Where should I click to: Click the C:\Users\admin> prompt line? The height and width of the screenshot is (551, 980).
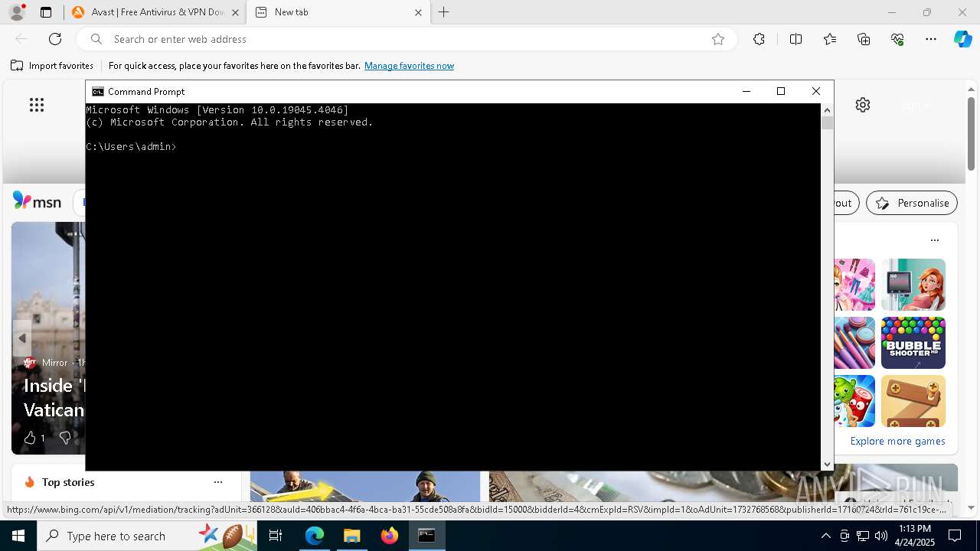(x=132, y=146)
